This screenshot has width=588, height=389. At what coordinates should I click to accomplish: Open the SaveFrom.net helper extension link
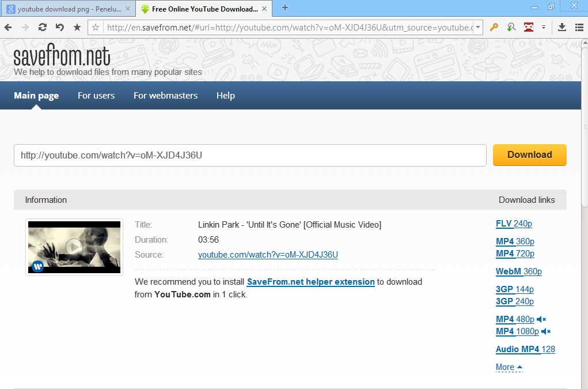click(x=310, y=282)
